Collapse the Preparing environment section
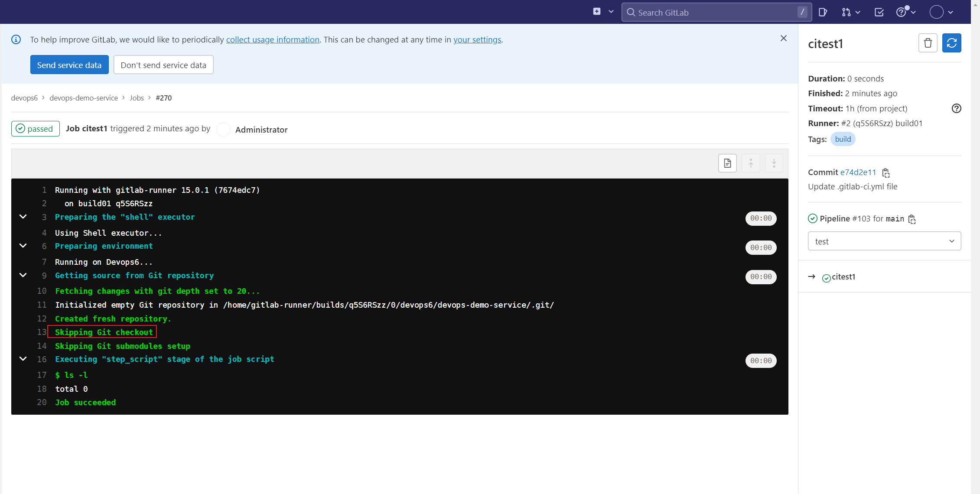Viewport: 980px width, 494px height. [x=23, y=246]
